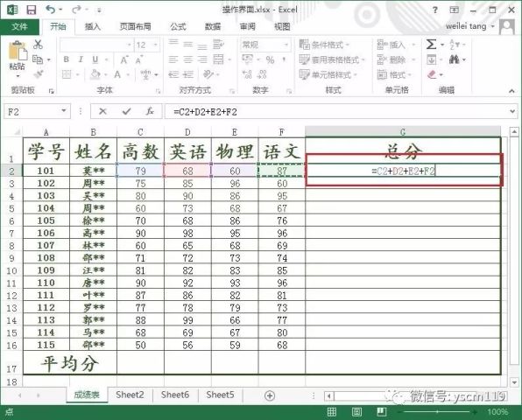Switch to the Sheet2 worksheet tab

click(x=130, y=395)
